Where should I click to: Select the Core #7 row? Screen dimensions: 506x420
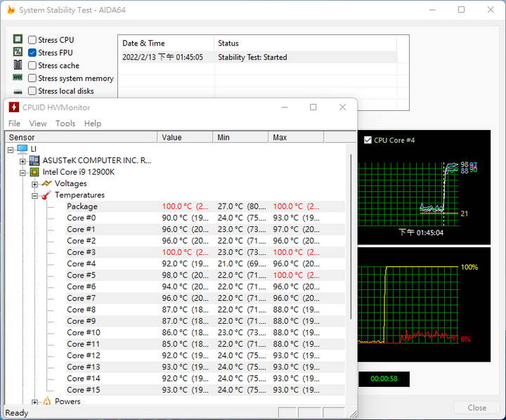[205, 298]
